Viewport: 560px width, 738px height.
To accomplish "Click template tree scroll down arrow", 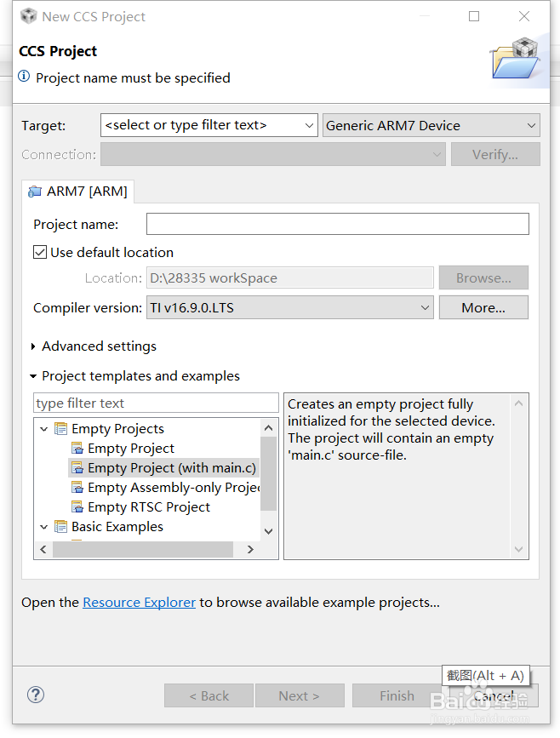I will tap(269, 531).
